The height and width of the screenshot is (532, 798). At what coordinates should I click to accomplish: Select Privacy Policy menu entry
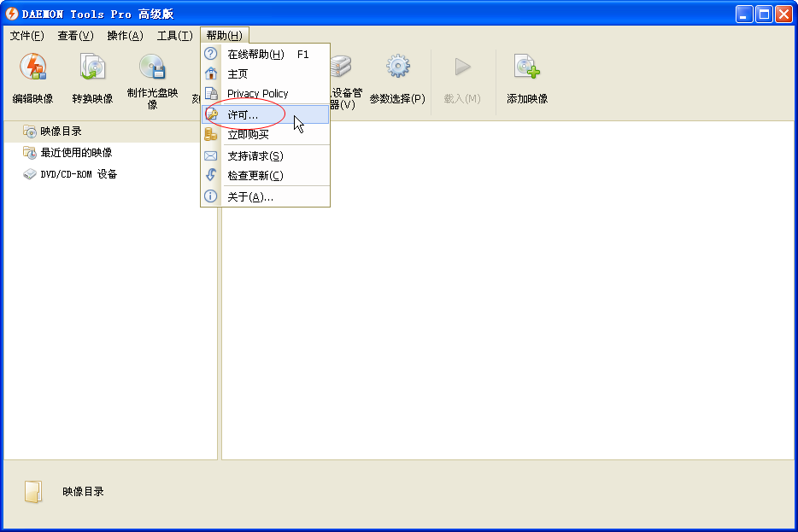tap(257, 94)
